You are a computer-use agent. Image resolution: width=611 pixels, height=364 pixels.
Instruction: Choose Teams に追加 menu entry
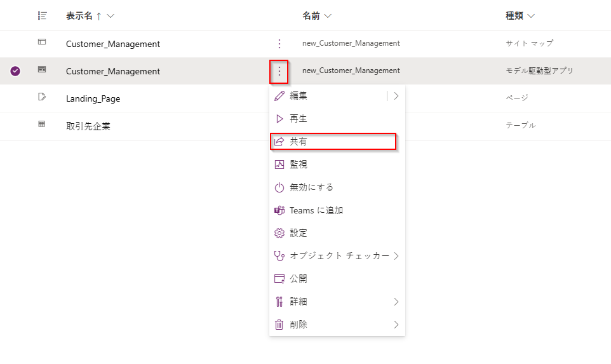tap(316, 210)
